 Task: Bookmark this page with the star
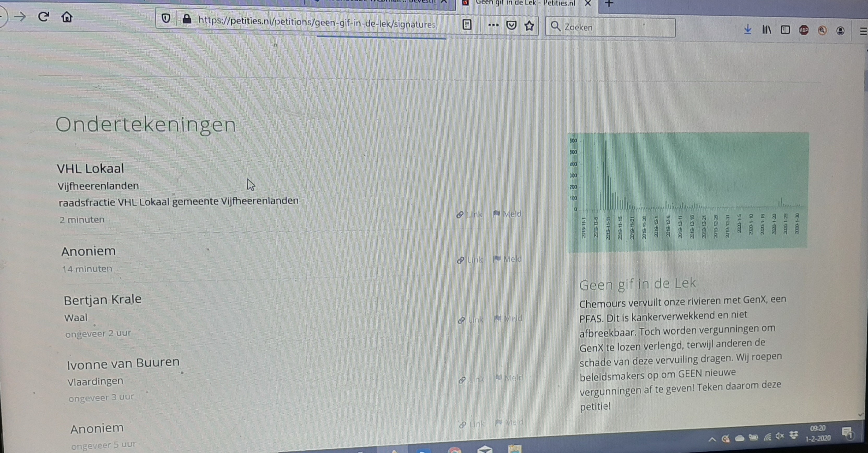pos(529,26)
